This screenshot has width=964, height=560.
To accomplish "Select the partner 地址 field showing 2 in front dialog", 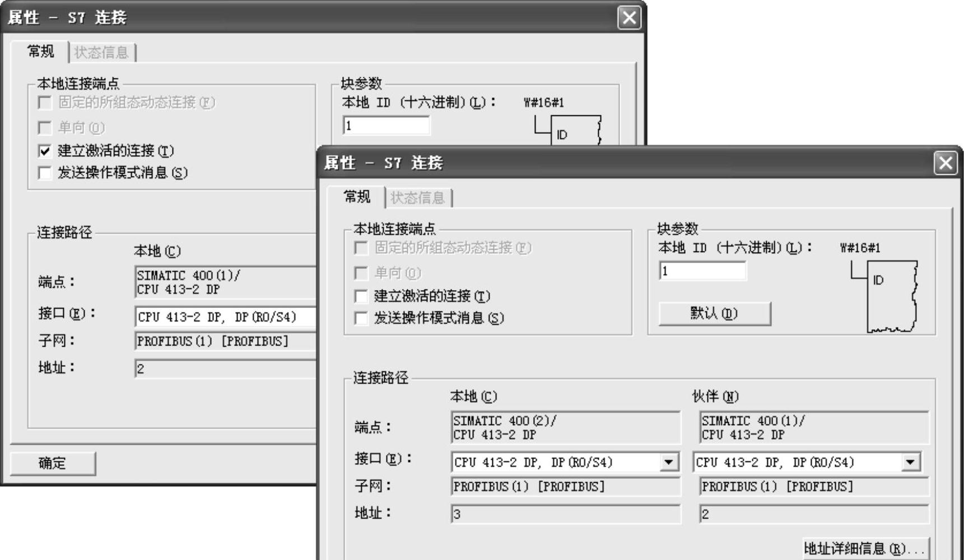I will pyautogui.click(x=814, y=514).
